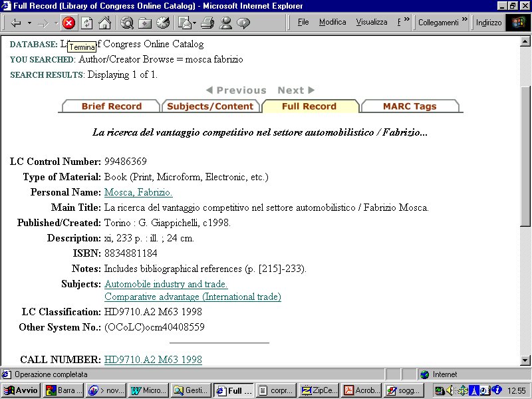Open the Search pane icon
This screenshot has width=532, height=399.
click(x=127, y=23)
